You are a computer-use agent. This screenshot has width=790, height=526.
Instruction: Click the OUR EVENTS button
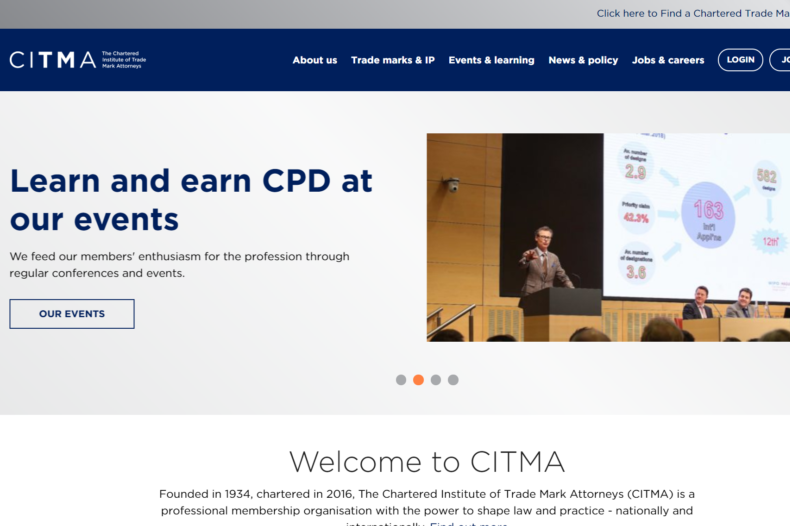72,314
